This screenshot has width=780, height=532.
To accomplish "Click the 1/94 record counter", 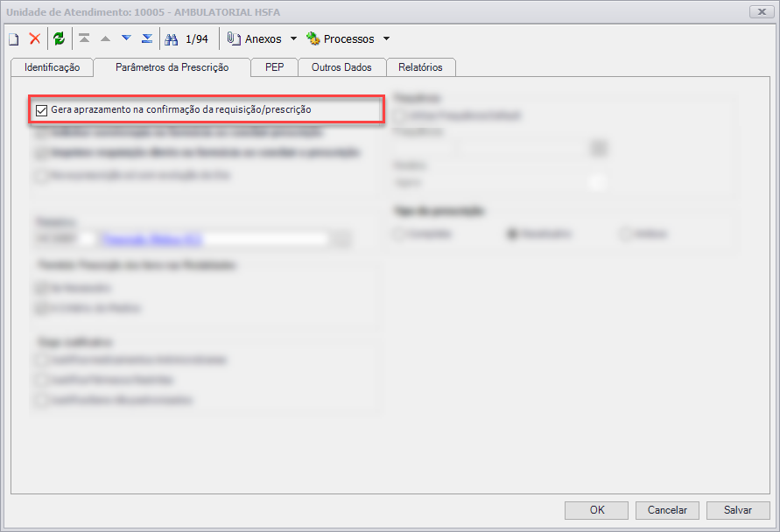I will click(196, 38).
